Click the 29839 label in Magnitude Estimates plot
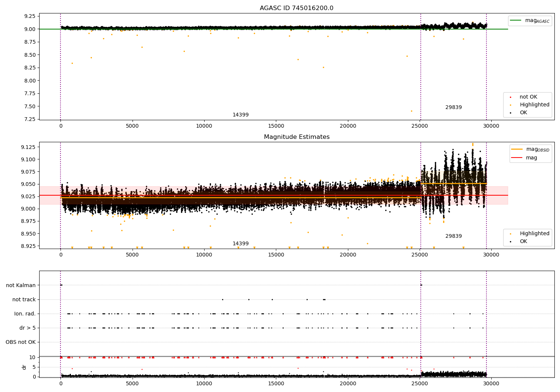 pyautogui.click(x=453, y=236)
